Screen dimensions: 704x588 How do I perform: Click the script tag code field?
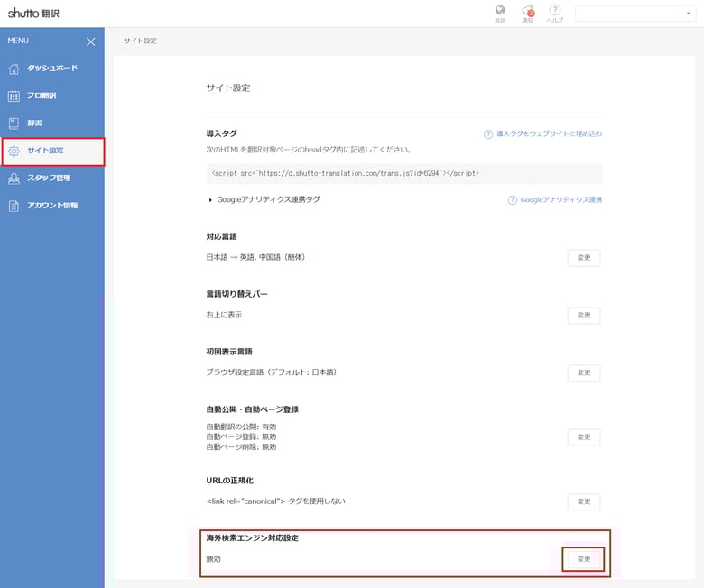click(x=404, y=173)
